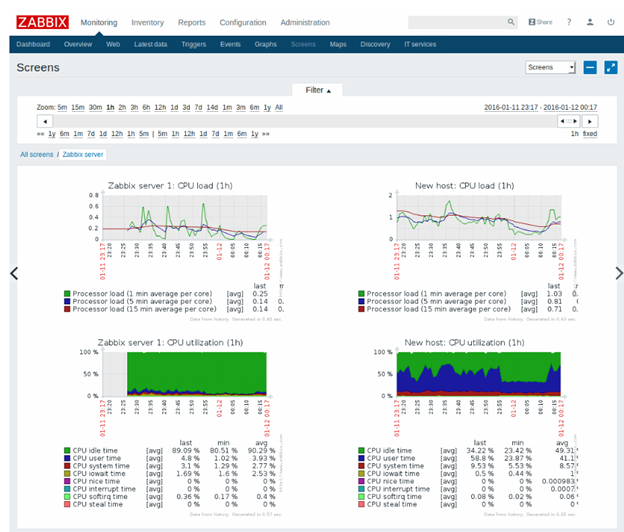Switch to the Maps tab

pyautogui.click(x=338, y=44)
